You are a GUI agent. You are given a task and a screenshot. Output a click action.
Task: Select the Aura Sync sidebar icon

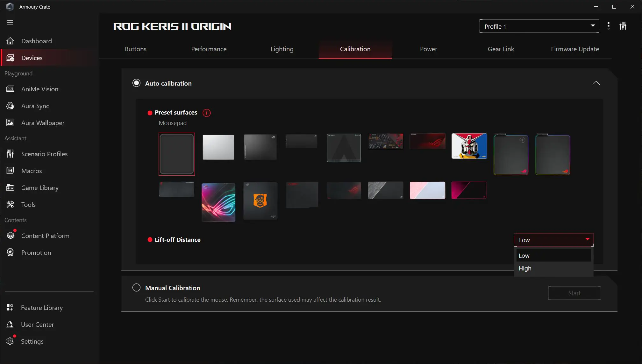(x=11, y=106)
